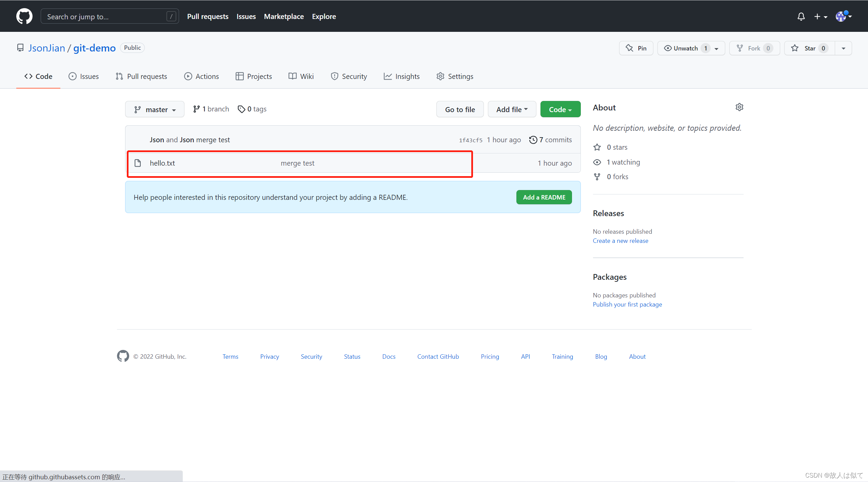868x482 pixels.
Task: Switch to the Code tab
Action: 38,76
